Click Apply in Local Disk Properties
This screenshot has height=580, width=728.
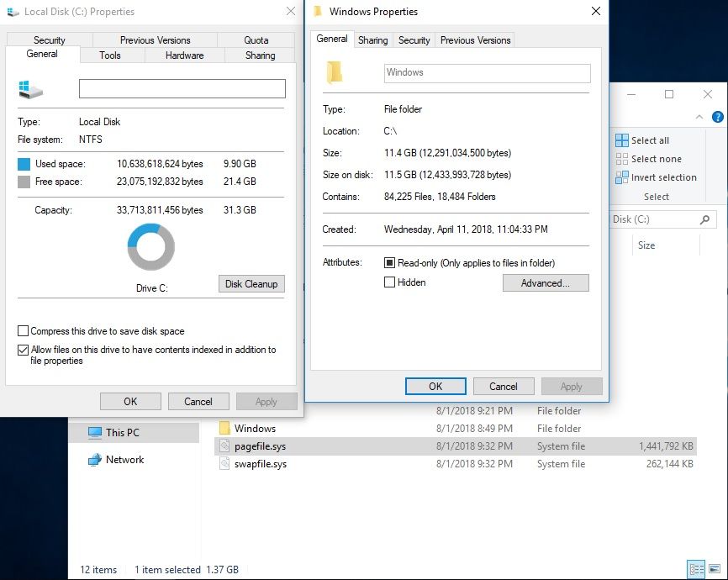coord(266,402)
